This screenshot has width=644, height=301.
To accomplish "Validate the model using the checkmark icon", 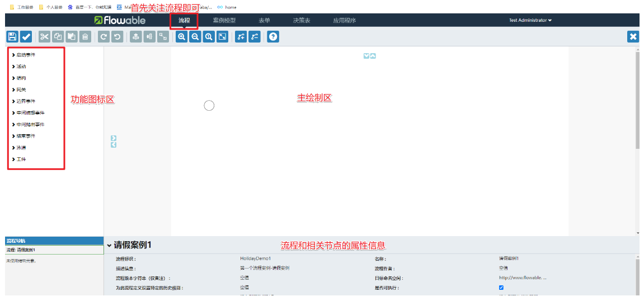I will point(26,36).
